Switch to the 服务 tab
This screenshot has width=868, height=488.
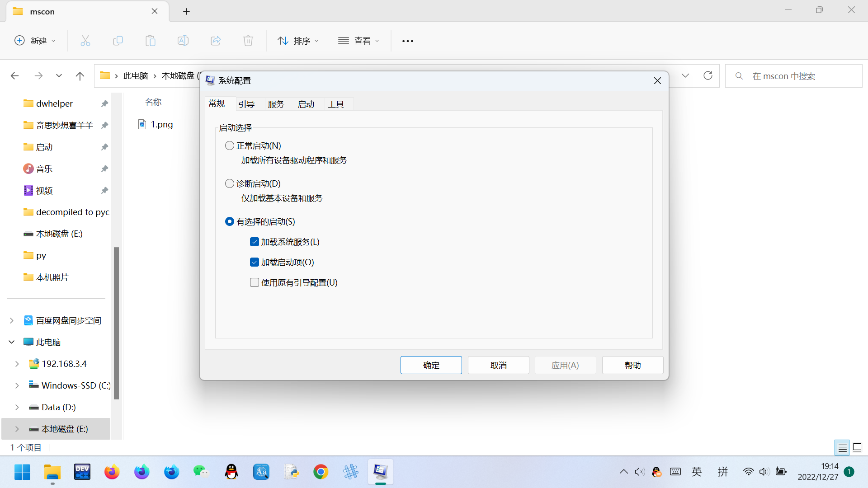(276, 104)
